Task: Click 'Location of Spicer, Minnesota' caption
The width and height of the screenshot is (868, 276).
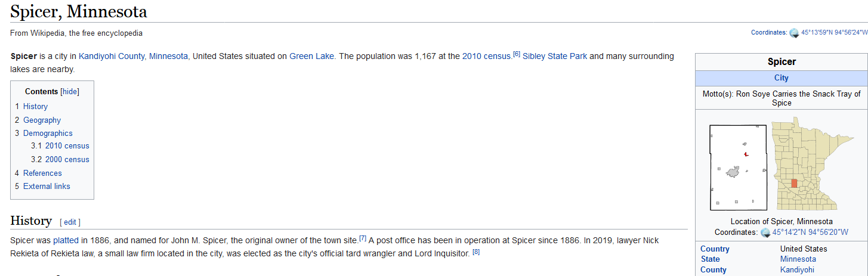Action: pos(781,221)
